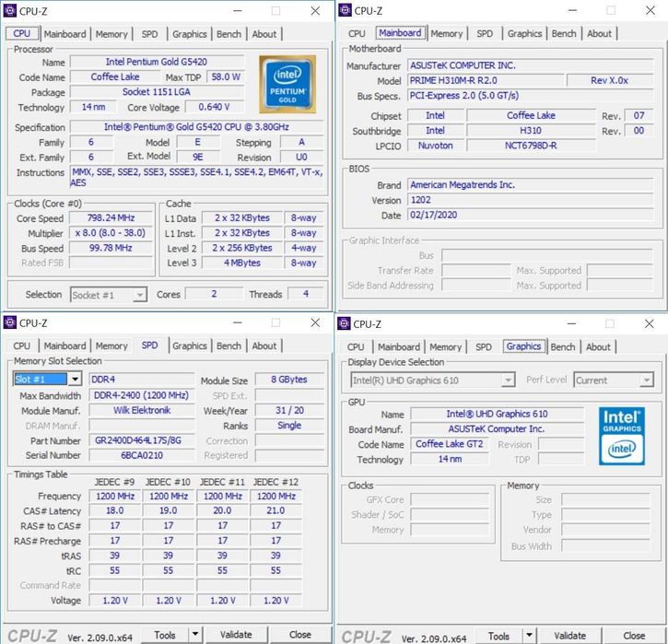Click the Max Bandwidth DDR4-2400 (1200 MHz) field
This screenshot has height=644, width=668.
click(x=142, y=395)
